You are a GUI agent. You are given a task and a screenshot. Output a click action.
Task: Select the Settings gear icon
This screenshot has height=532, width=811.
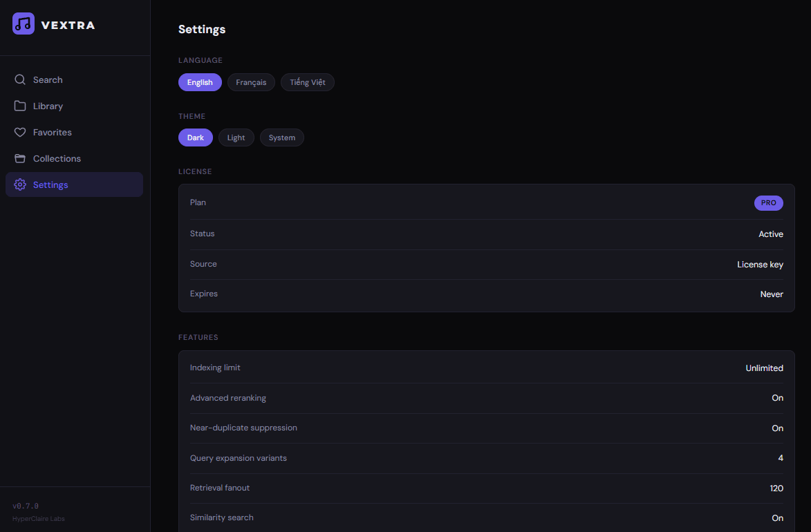point(20,184)
